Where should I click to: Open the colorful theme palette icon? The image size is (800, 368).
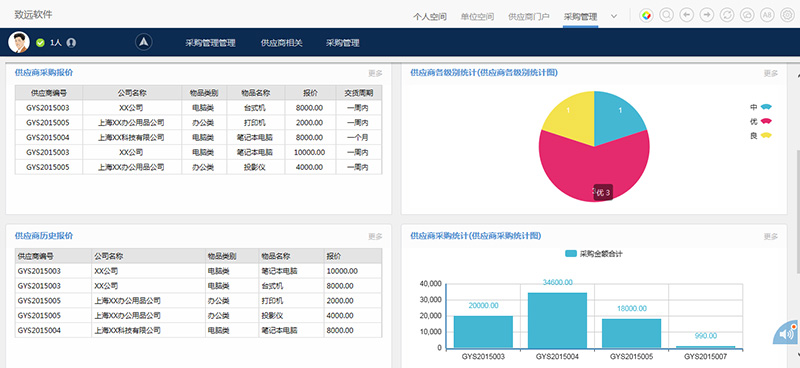point(646,15)
